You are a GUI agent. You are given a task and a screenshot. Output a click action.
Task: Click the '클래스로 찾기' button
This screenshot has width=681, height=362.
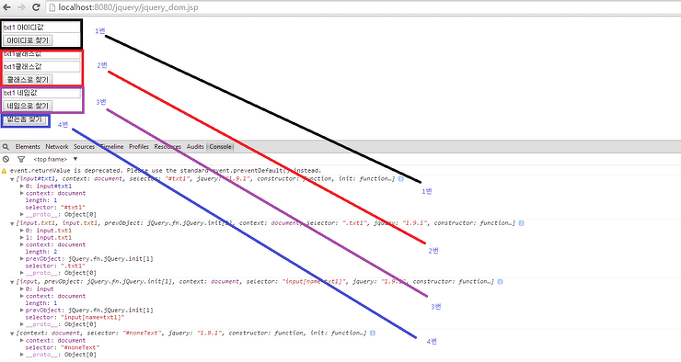click(x=28, y=79)
